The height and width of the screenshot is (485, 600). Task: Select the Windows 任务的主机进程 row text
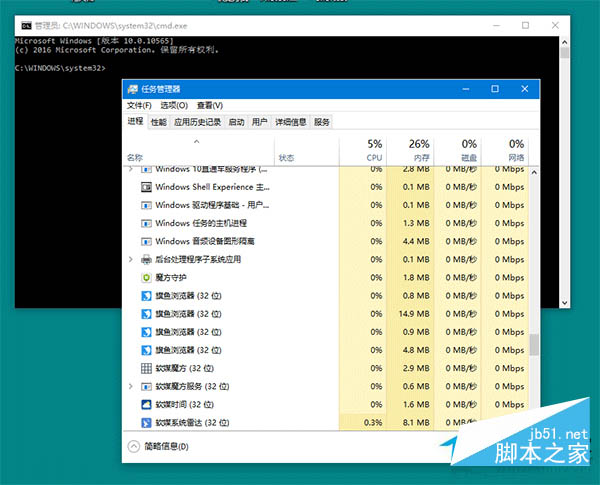[201, 224]
